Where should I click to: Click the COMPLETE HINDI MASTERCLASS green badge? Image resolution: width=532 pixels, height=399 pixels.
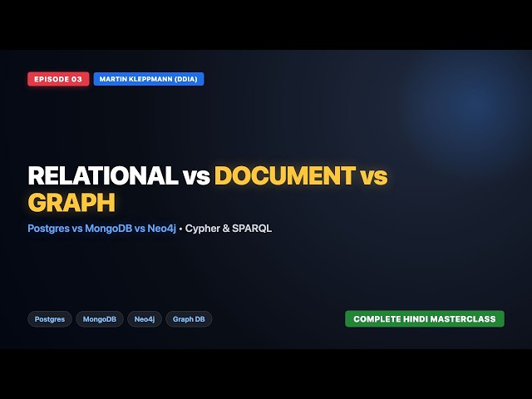pos(425,319)
